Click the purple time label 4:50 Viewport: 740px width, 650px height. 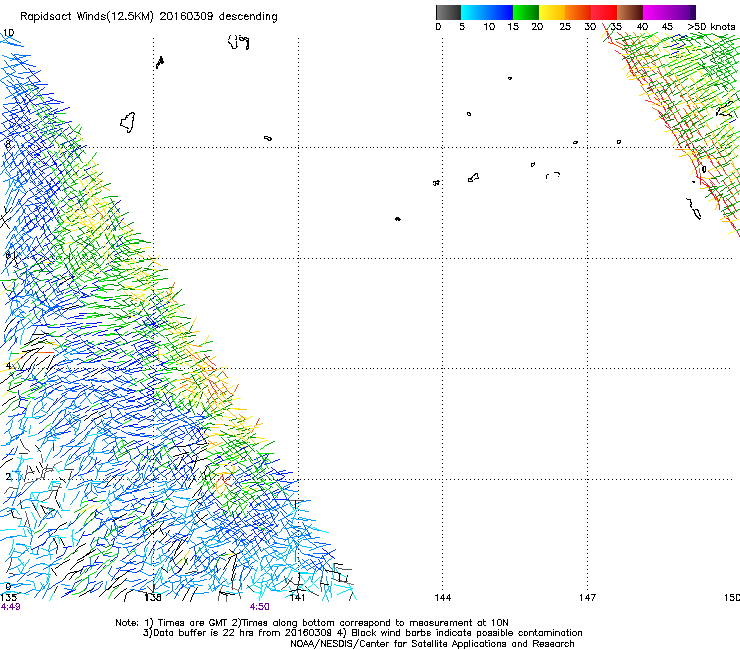click(x=260, y=607)
